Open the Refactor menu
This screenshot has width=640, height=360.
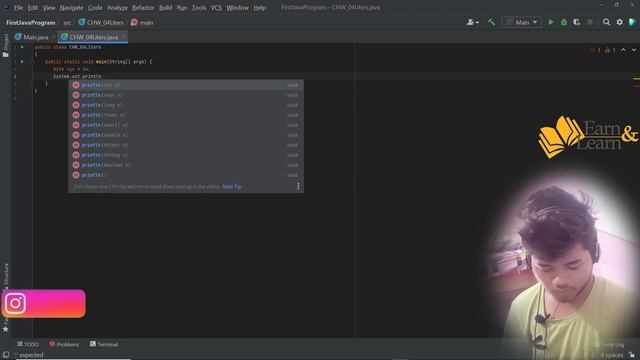coord(143,8)
